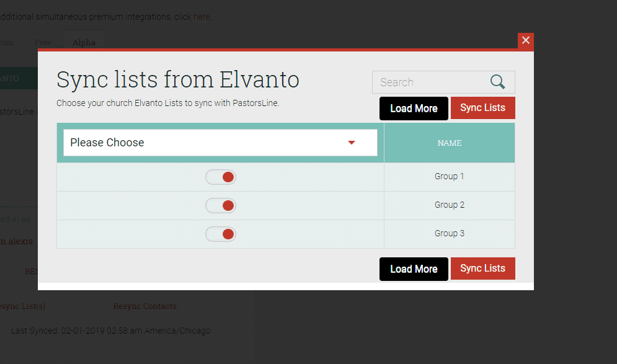Viewport: 617px width, 364px height.
Task: Switch to the Free tab behind the dialog
Action: point(43,42)
